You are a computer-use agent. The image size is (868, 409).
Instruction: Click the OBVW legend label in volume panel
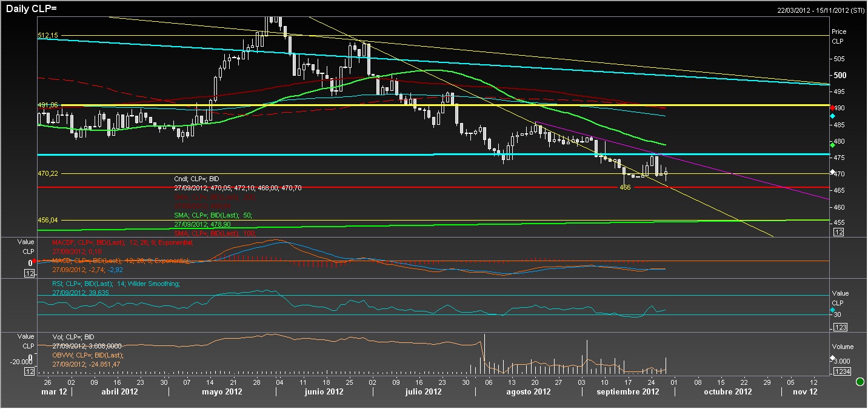pos(88,355)
